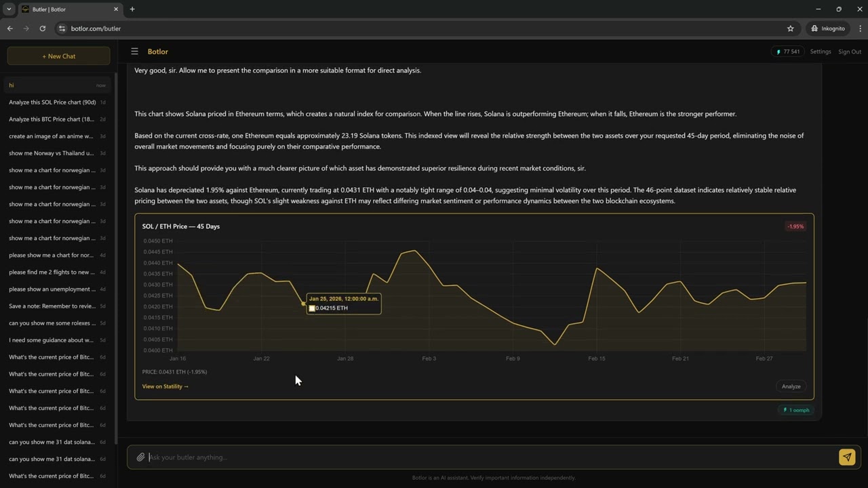
Task: Click the 0.0400 ETH axis label
Action: click(158, 350)
